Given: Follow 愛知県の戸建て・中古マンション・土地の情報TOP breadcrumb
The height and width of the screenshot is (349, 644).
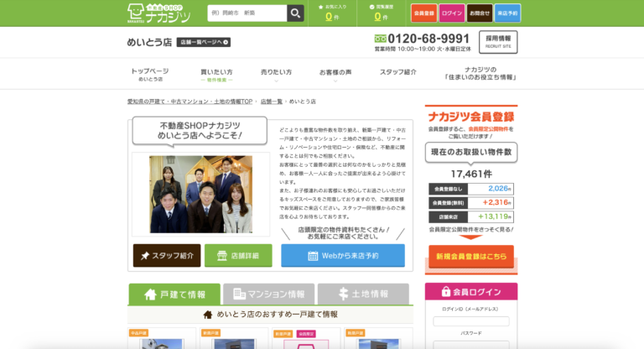Looking at the screenshot, I should (190, 102).
